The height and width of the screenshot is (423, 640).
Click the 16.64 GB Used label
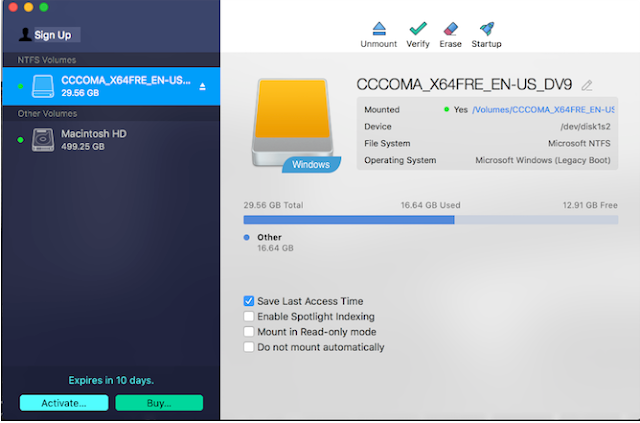431,205
